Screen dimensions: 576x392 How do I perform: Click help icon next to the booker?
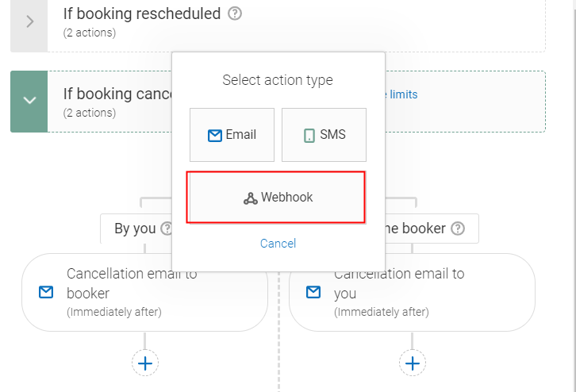[x=458, y=229]
